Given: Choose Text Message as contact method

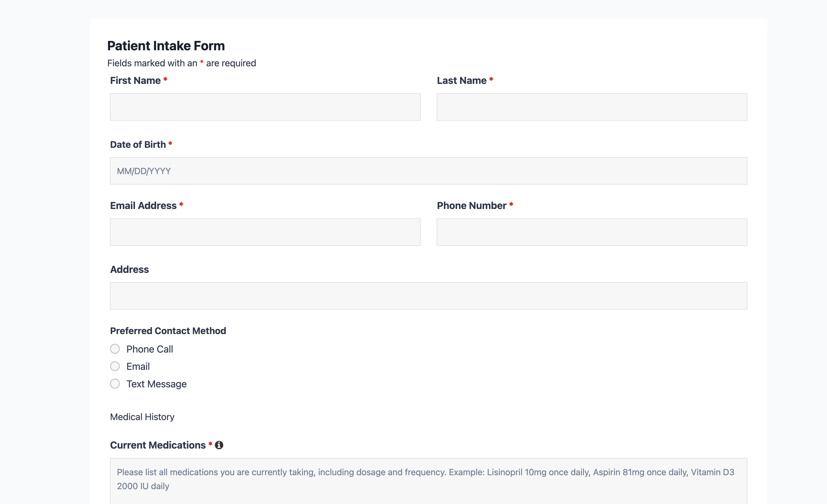Looking at the screenshot, I should pyautogui.click(x=115, y=384).
